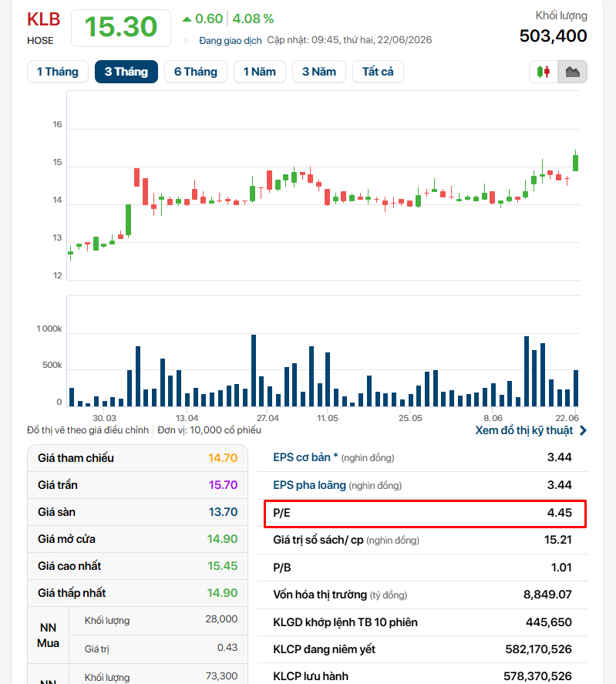
Task: Click the tallest volume bar near 27.04
Action: pos(254,370)
